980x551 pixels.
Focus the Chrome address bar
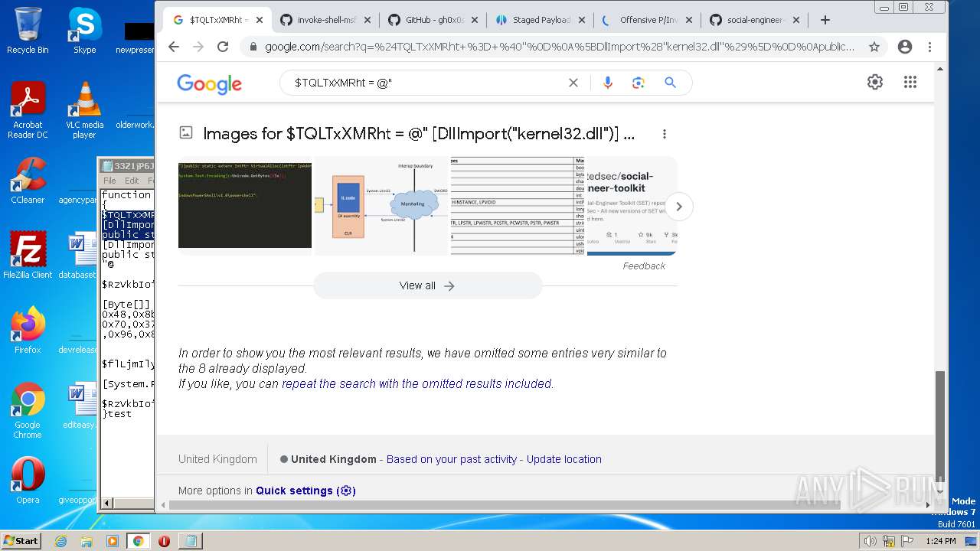(560, 47)
